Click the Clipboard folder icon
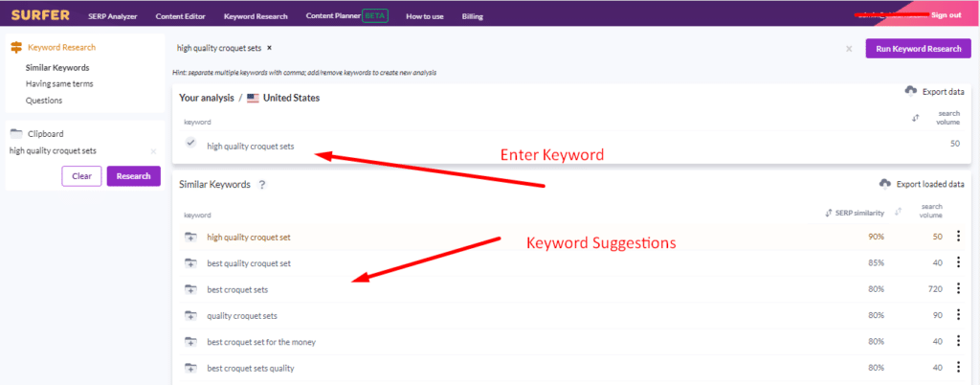Image resolution: width=980 pixels, height=385 pixels. click(x=17, y=133)
